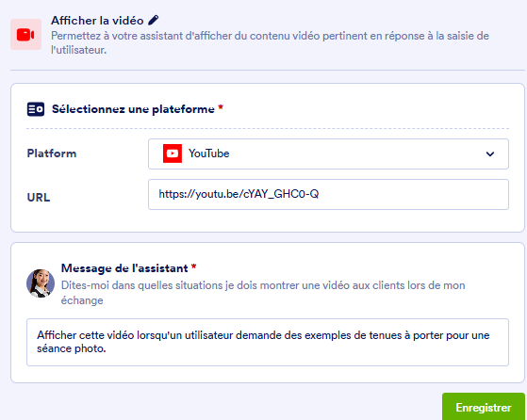The height and width of the screenshot is (420, 527).
Task: Click the 'Afficher la vidéo' title
Action: click(97, 21)
